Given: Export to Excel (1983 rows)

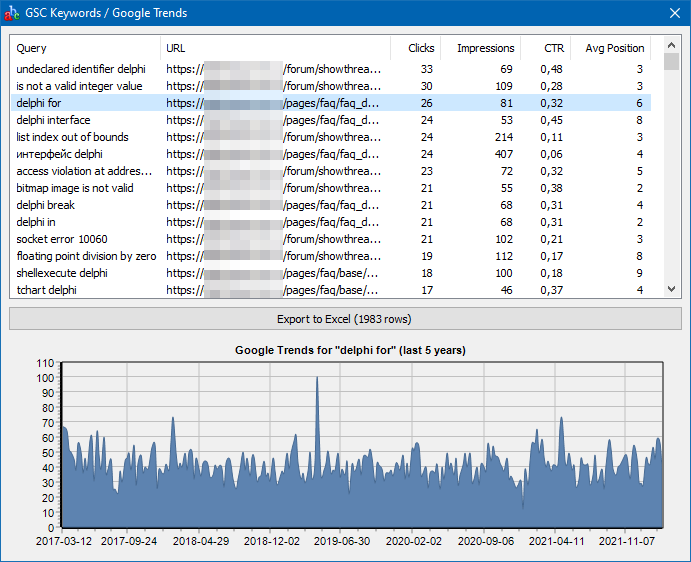Looking at the screenshot, I should click(x=345, y=319).
